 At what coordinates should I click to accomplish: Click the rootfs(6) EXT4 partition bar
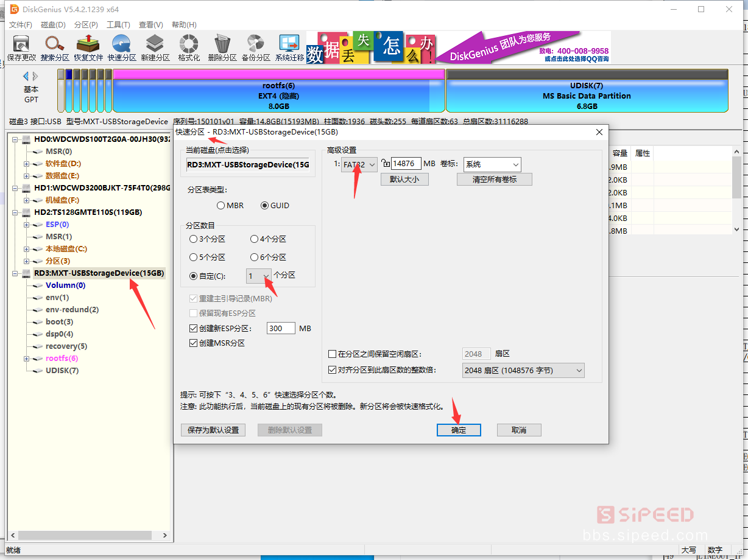point(280,91)
